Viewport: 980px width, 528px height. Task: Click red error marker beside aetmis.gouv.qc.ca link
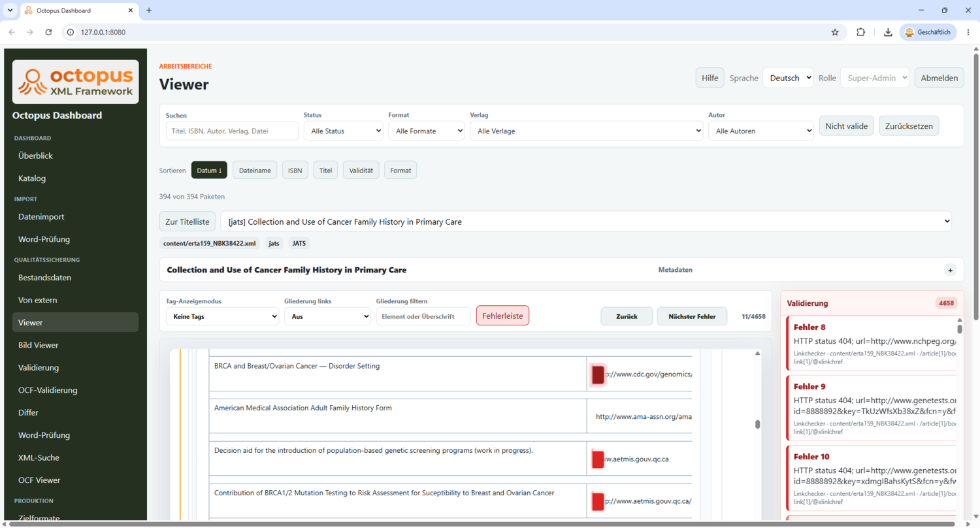click(x=598, y=459)
